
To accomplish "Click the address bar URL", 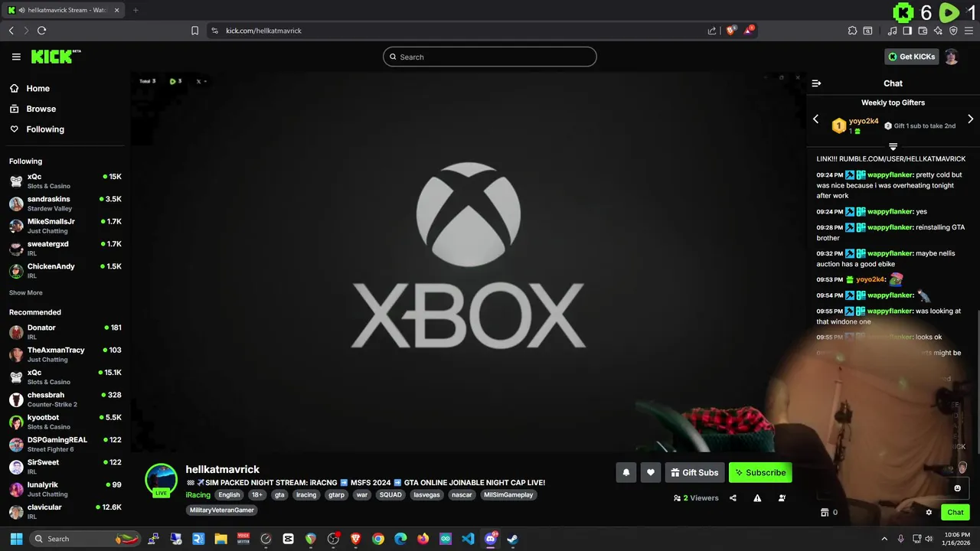I will (x=263, y=31).
